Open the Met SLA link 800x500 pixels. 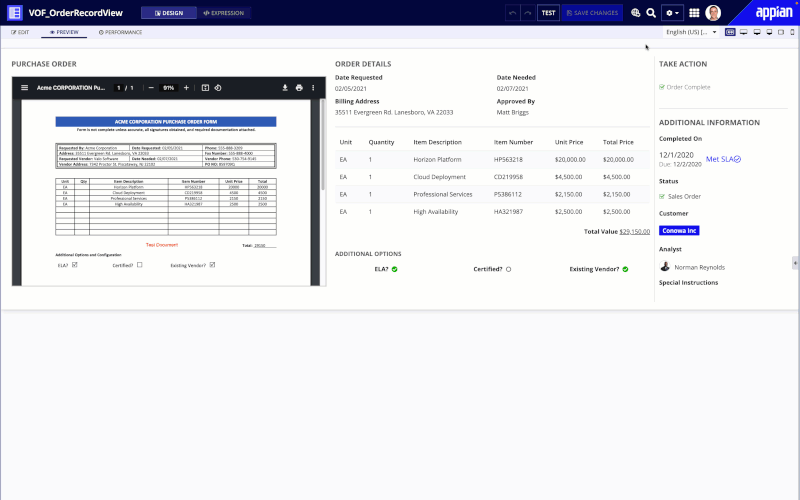(x=719, y=159)
